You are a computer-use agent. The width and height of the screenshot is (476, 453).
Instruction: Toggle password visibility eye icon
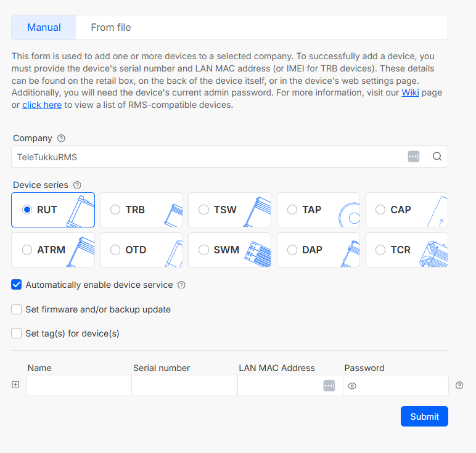[352, 386]
